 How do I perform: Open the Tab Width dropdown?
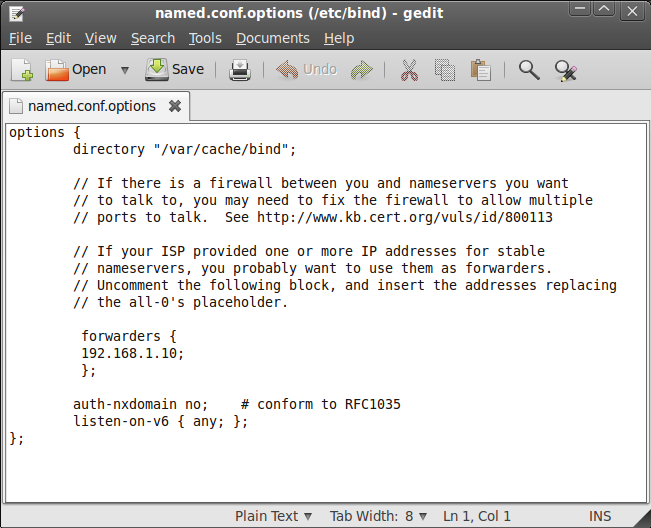378,516
